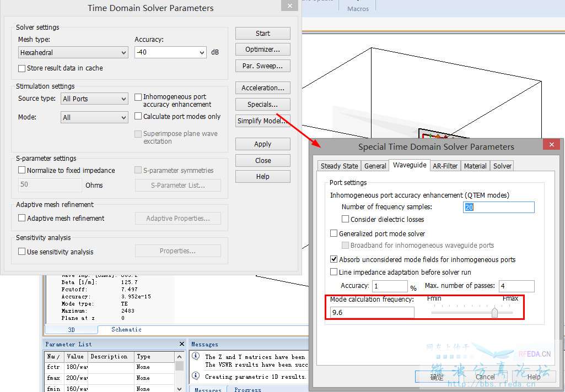
Task: Toggle Absorb unconsidered mode fields checkbox
Action: (x=334, y=259)
